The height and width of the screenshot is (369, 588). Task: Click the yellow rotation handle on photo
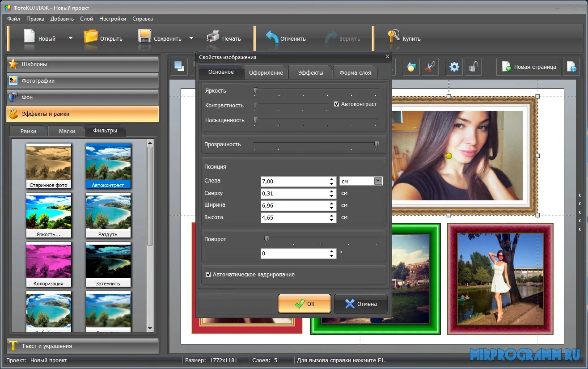[x=449, y=156]
